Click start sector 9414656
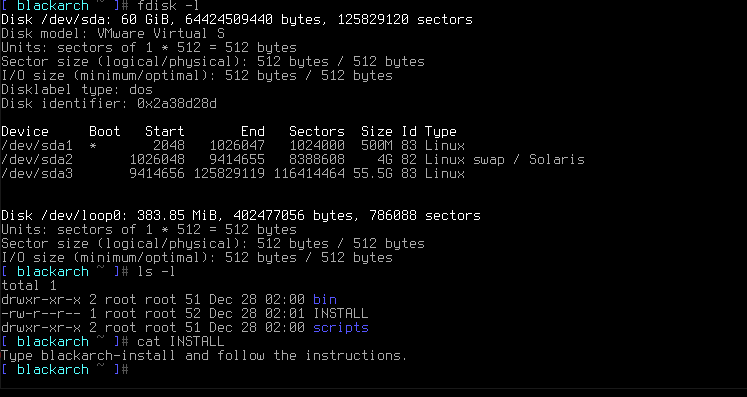747x397 pixels. (x=157, y=173)
